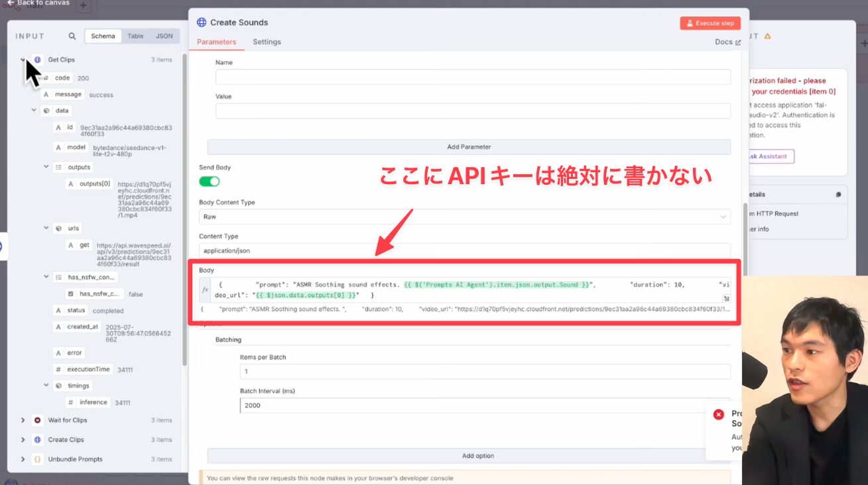Image resolution: width=868 pixels, height=485 pixels.
Task: Switch Input view to JSON tab
Action: click(x=164, y=36)
